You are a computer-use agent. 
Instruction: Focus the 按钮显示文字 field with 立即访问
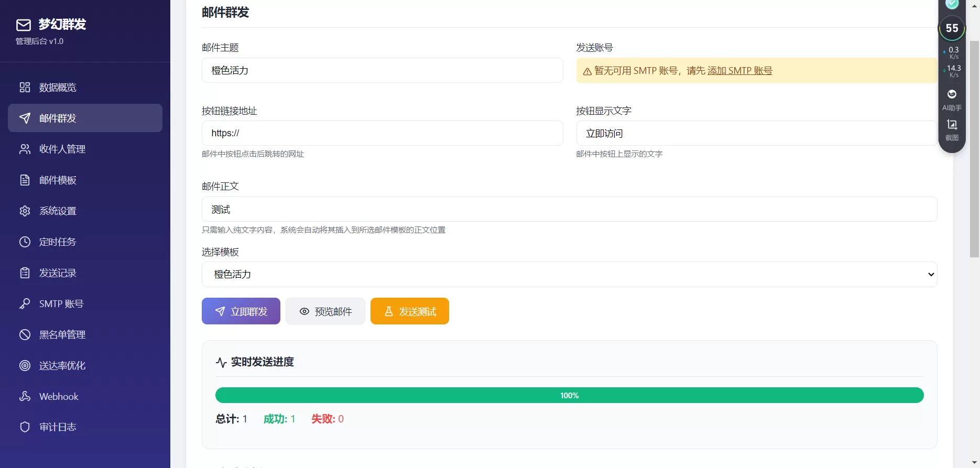click(756, 133)
